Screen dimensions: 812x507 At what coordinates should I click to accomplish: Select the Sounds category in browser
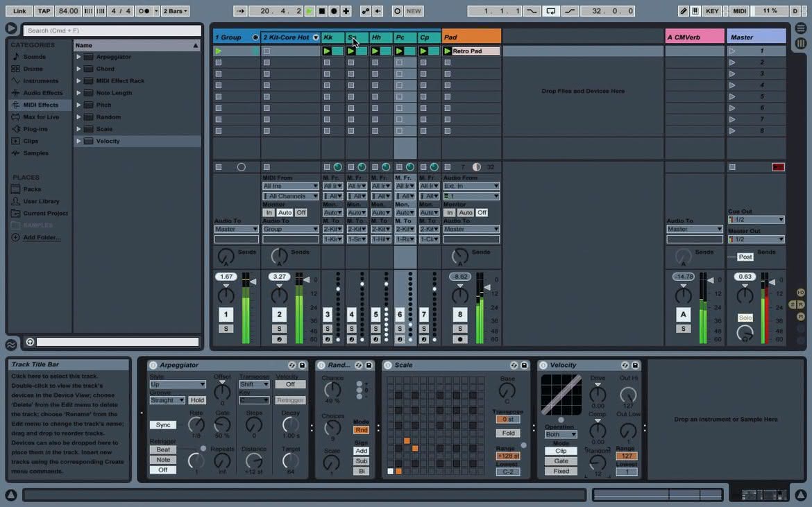[34, 57]
